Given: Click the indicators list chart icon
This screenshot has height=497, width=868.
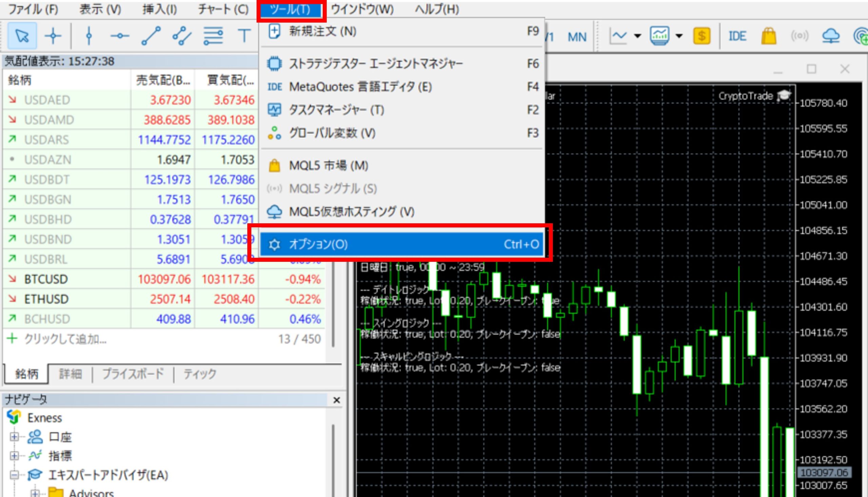Looking at the screenshot, I should coord(659,36).
